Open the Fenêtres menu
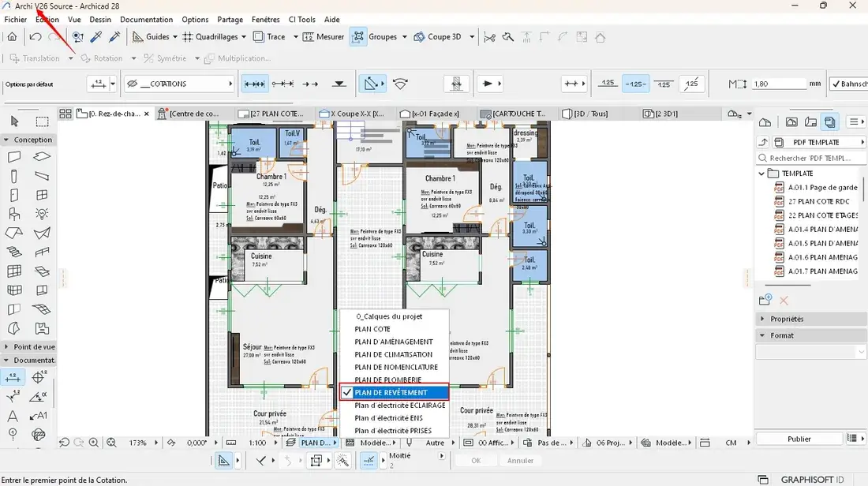The height and width of the screenshot is (486, 868). click(265, 20)
